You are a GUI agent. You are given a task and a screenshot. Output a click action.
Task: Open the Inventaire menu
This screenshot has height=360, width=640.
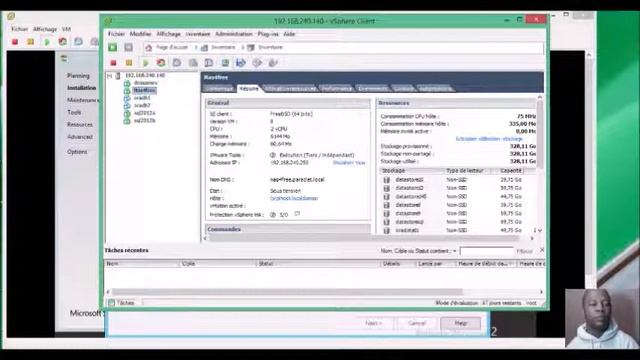(198, 34)
